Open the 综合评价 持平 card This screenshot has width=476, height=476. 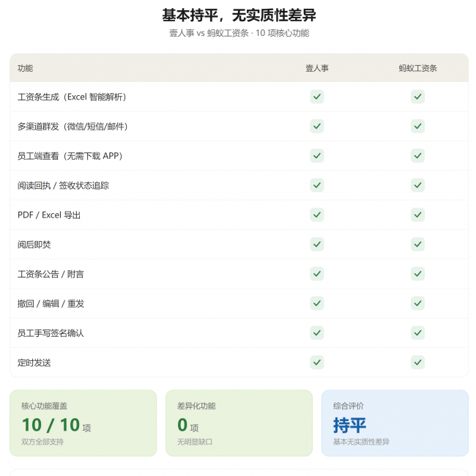pos(395,423)
